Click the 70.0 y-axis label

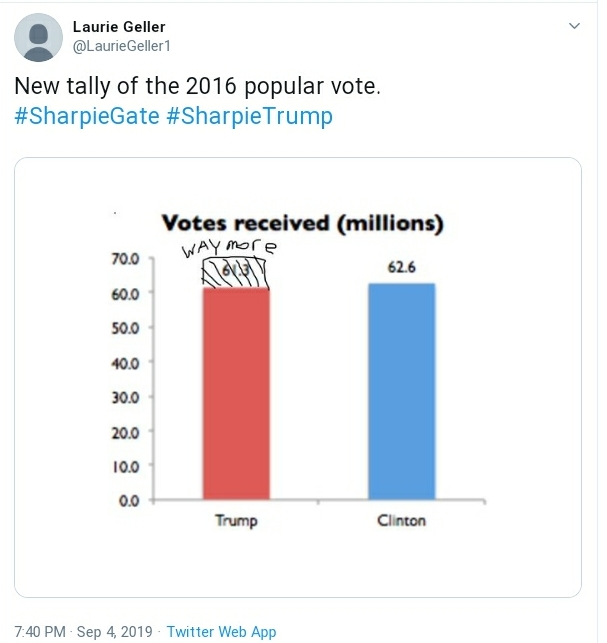pyautogui.click(x=124, y=258)
